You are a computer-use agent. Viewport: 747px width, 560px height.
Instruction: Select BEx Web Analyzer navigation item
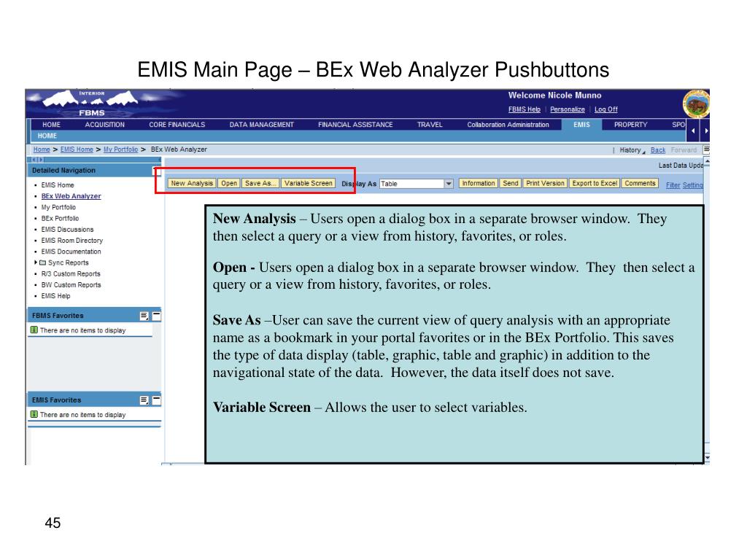point(71,196)
